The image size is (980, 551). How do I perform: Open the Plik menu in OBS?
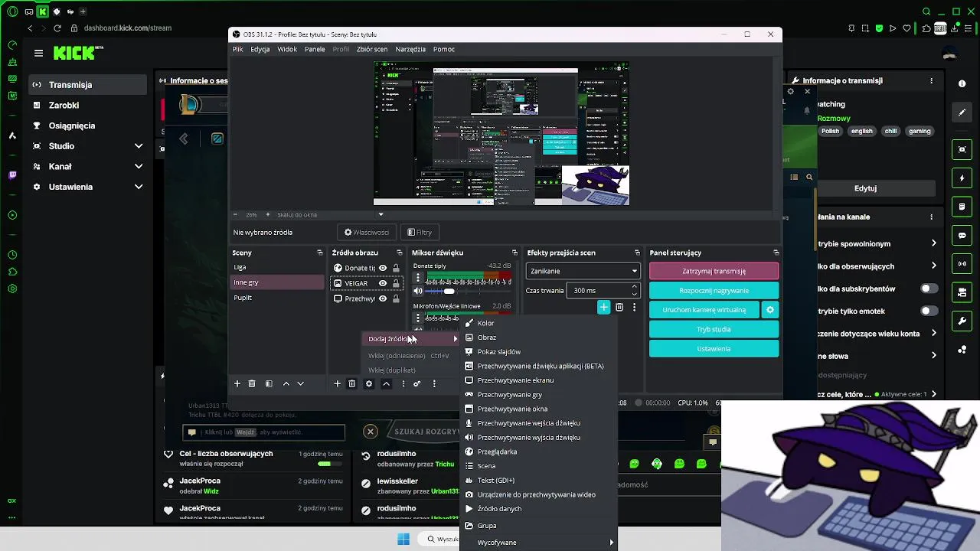tap(237, 49)
